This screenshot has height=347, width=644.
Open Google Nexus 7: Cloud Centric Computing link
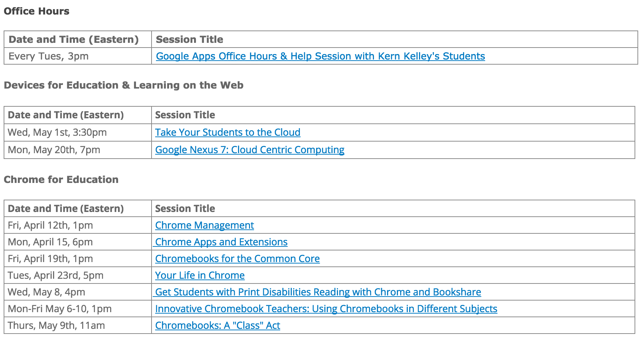coord(250,150)
